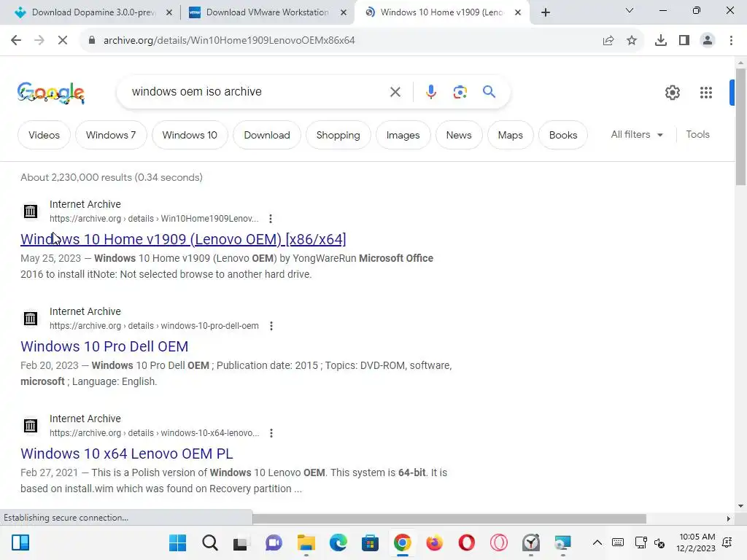Close the Windows 10 Home v1909 tab

click(518, 13)
